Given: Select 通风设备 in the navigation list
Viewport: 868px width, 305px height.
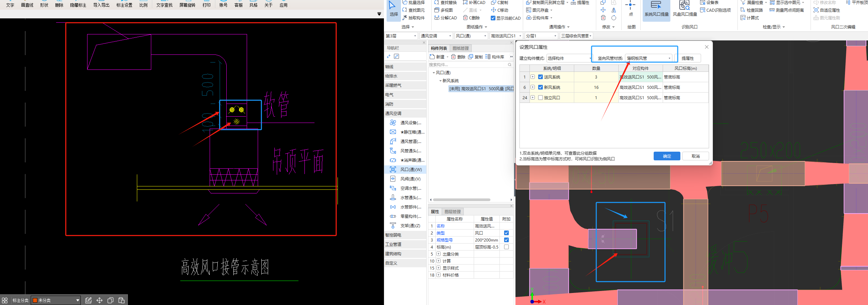Looking at the screenshot, I should point(406,123).
